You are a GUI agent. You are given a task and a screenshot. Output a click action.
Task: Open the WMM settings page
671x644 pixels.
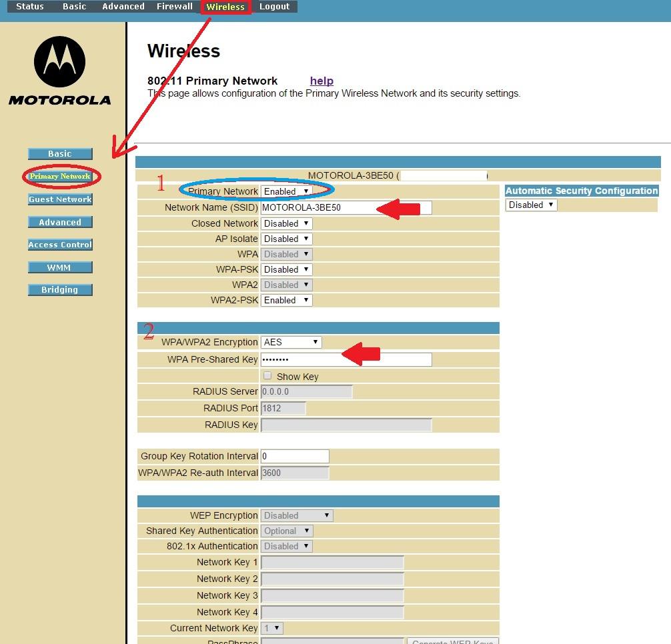coord(60,267)
